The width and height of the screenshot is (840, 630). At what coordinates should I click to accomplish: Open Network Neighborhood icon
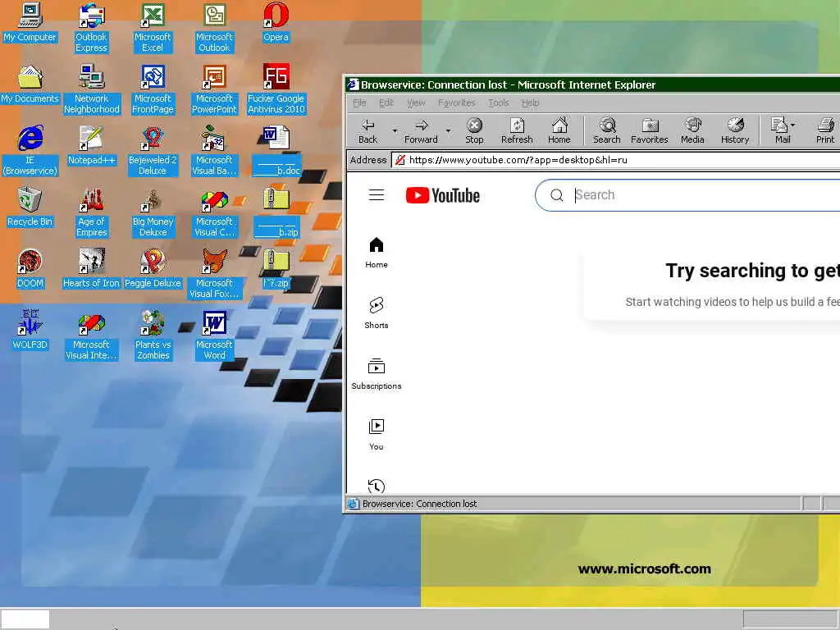92,89
